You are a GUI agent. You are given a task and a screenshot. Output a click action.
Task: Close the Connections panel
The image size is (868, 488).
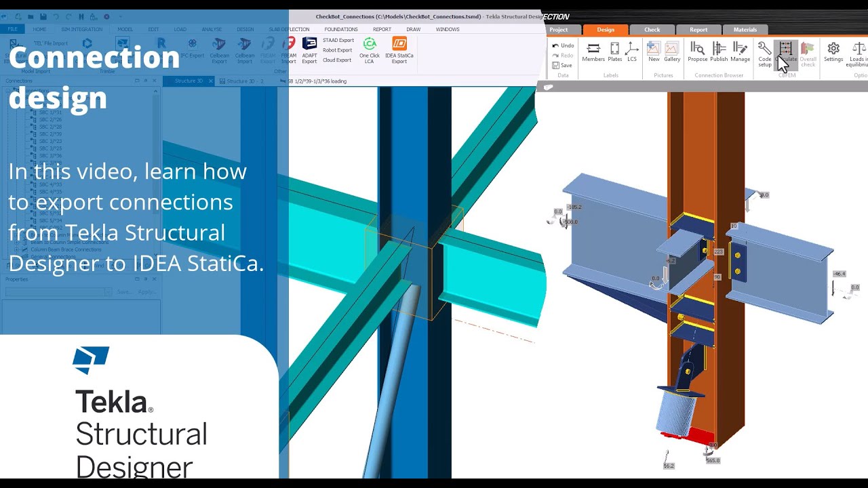155,81
